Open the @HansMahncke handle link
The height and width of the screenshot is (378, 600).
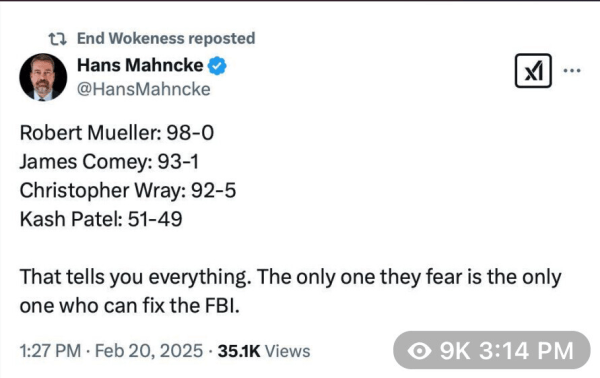[143, 89]
